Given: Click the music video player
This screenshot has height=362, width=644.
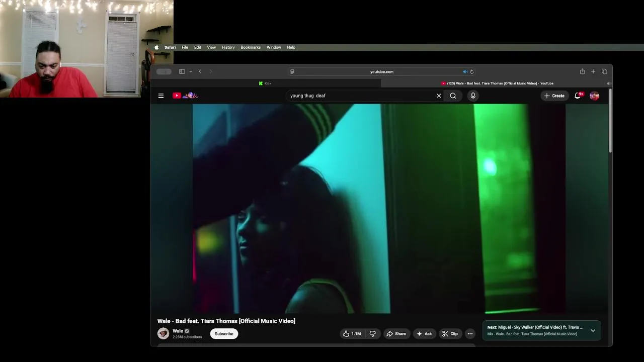Looking at the screenshot, I should click(379, 209).
